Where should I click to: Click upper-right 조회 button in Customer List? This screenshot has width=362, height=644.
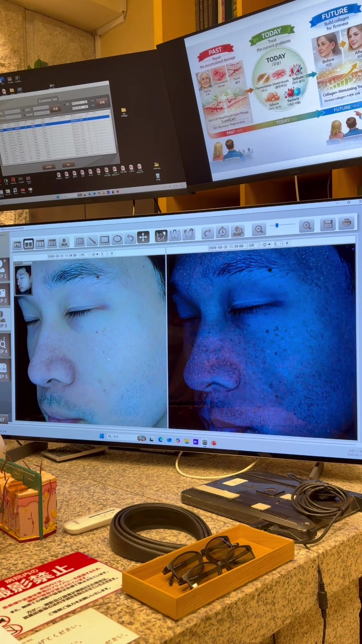coord(102,102)
